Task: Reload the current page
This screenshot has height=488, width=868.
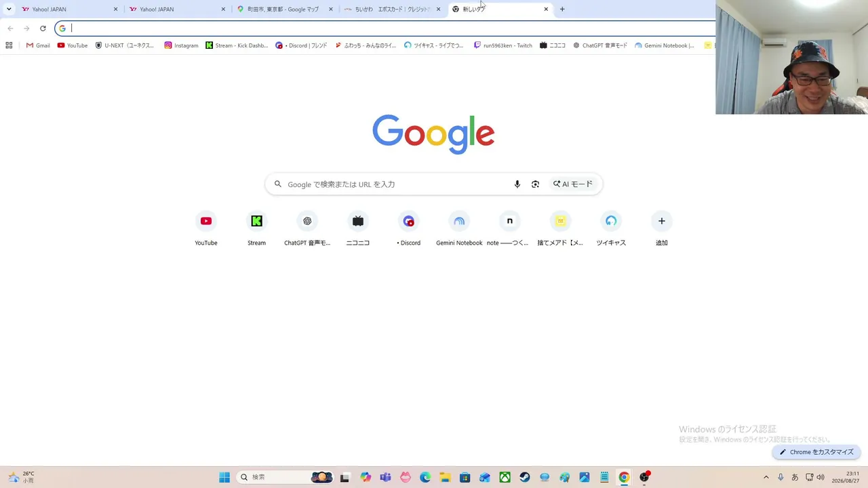Action: [43, 28]
